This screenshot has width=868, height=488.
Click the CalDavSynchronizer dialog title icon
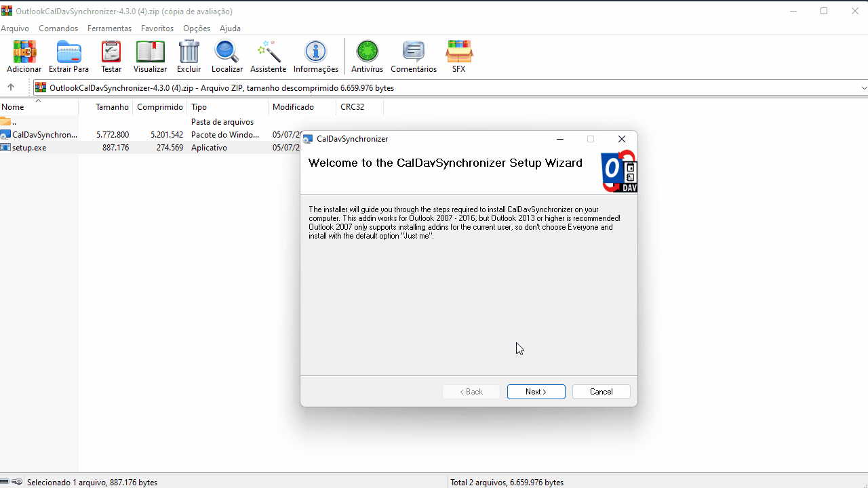click(308, 139)
